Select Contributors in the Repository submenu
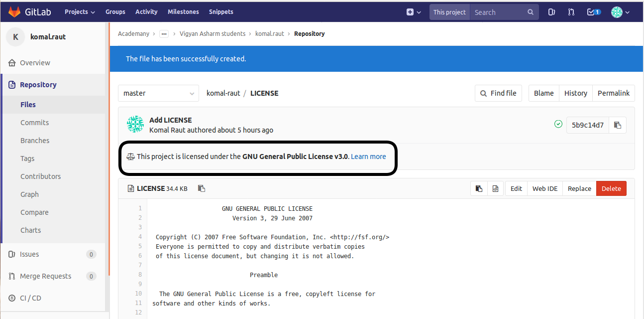Screen dimensions: 644x319 [40, 176]
